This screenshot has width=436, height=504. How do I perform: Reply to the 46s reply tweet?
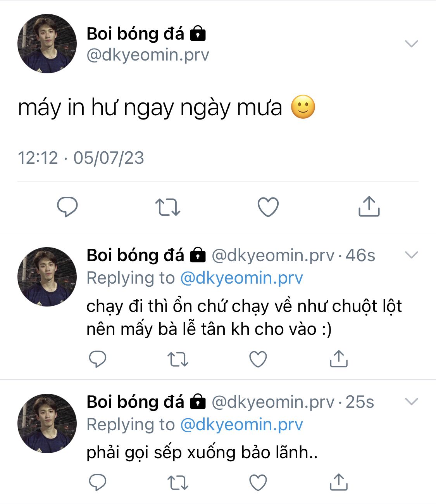(x=97, y=359)
